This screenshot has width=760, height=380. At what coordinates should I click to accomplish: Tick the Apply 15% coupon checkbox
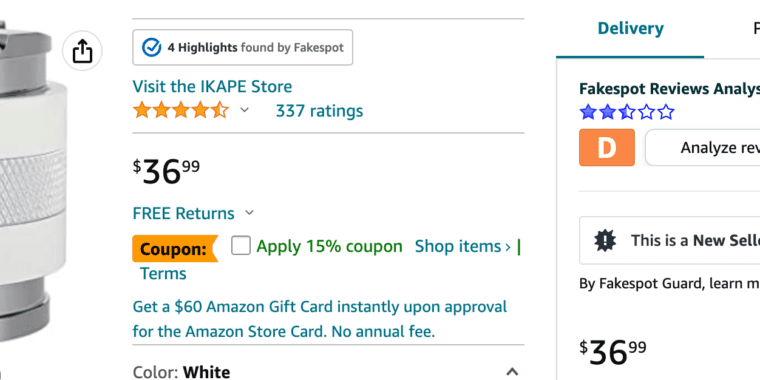[x=241, y=246]
